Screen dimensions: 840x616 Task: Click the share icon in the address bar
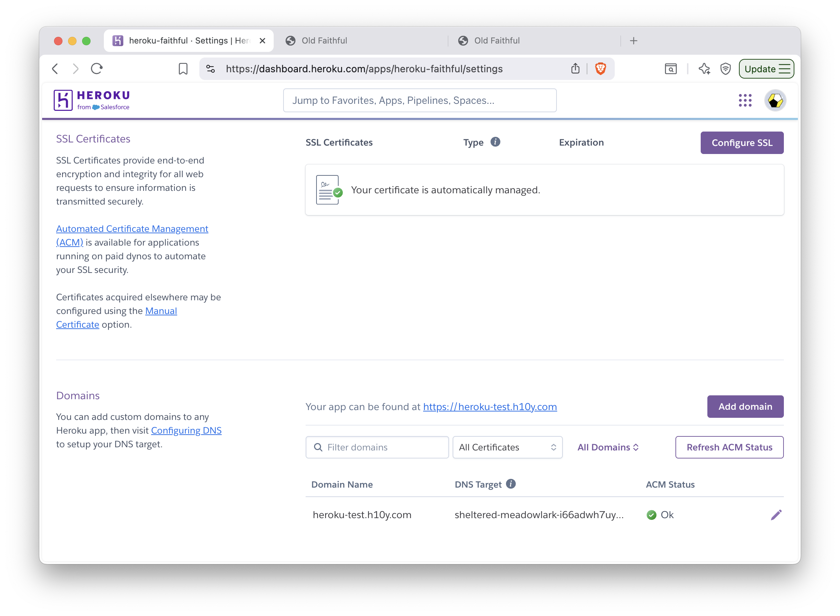[575, 69]
